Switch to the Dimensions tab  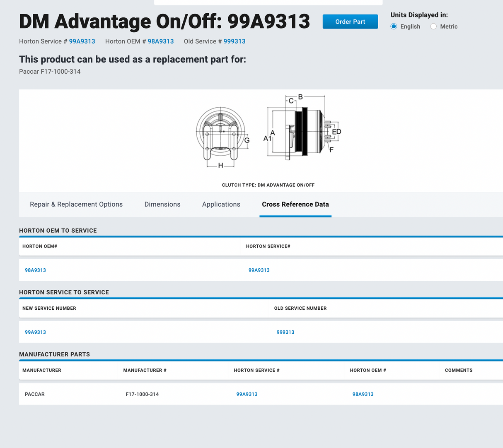tap(162, 204)
